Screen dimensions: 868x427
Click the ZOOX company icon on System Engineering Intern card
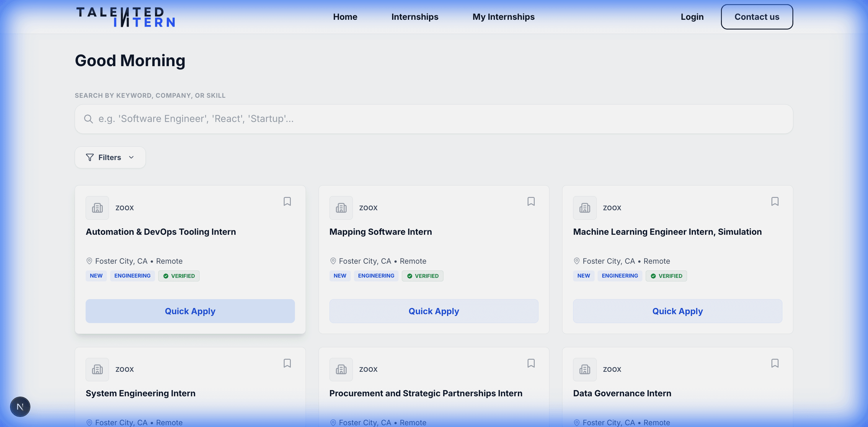click(97, 369)
